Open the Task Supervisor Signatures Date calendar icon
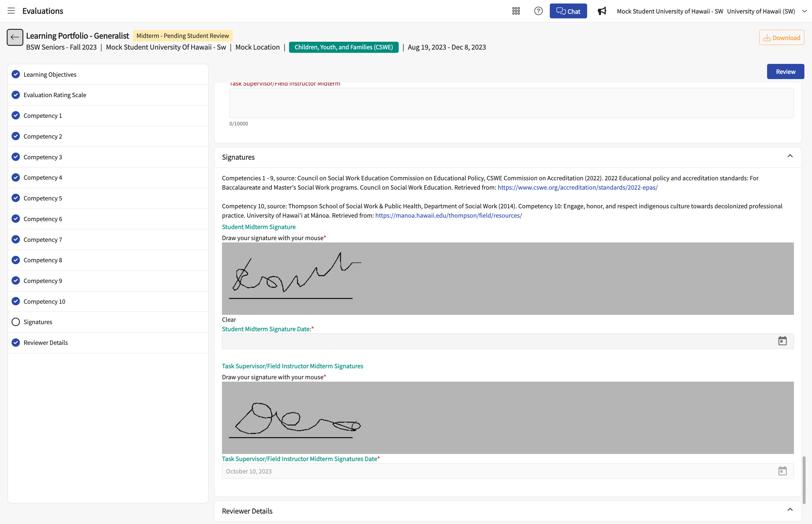The image size is (812, 524). pos(782,471)
